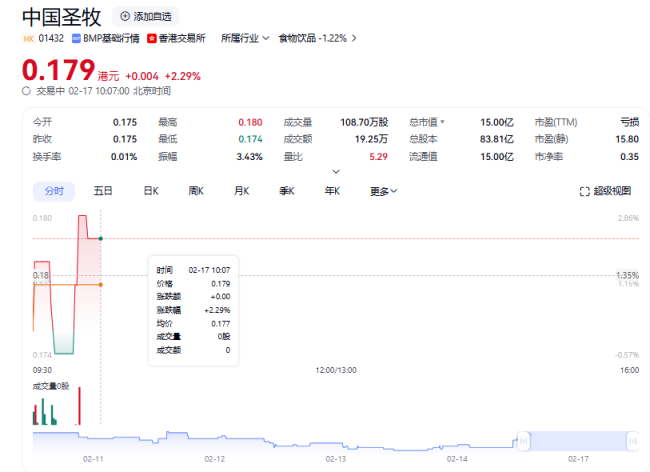Click the 12:00/13:00 axis label

click(336, 370)
